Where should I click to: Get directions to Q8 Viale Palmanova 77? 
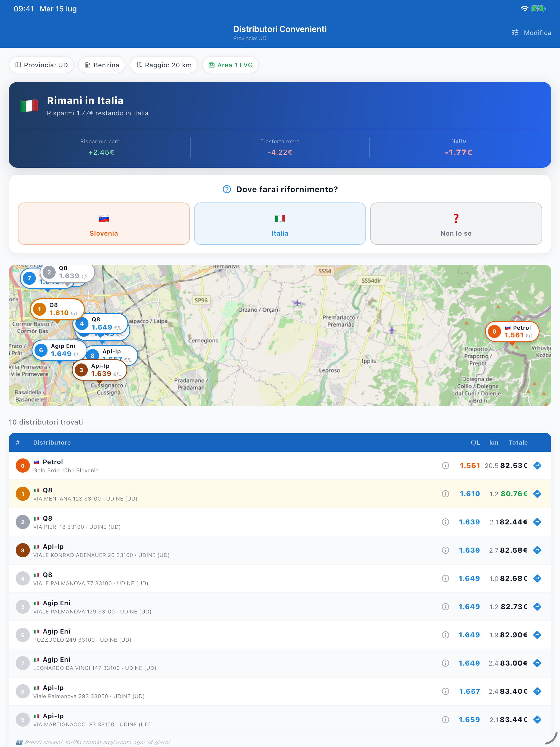click(x=537, y=578)
